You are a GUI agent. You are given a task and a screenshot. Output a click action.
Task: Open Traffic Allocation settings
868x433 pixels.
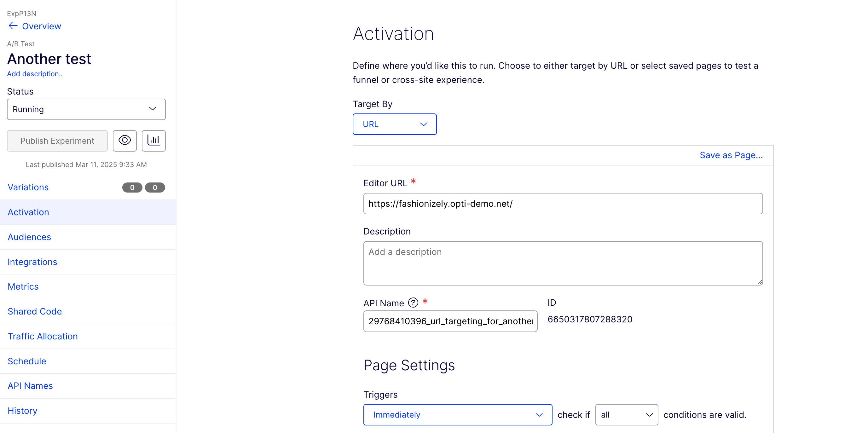pyautogui.click(x=43, y=336)
